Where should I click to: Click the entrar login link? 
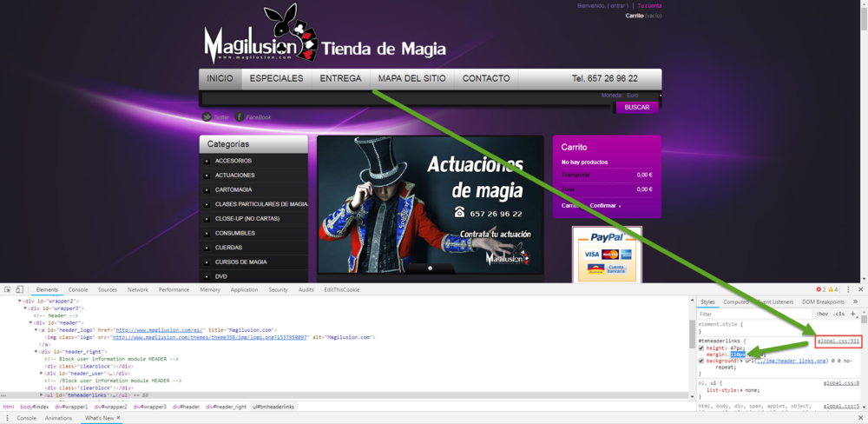[617, 6]
